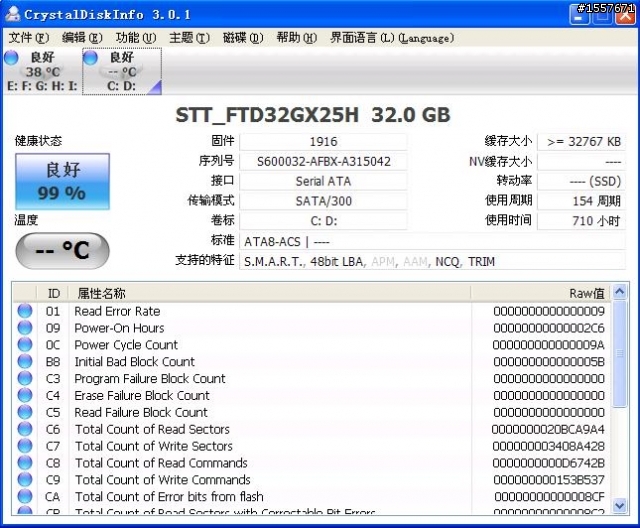The width and height of the screenshot is (640, 528).
Task: Click the scroll down arrow of attribute list
Action: click(620, 506)
